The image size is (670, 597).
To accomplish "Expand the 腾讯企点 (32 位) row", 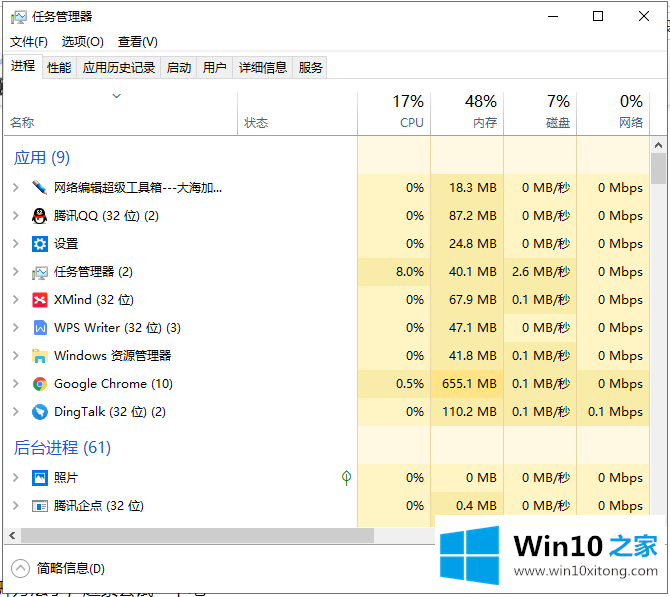I will point(16,506).
